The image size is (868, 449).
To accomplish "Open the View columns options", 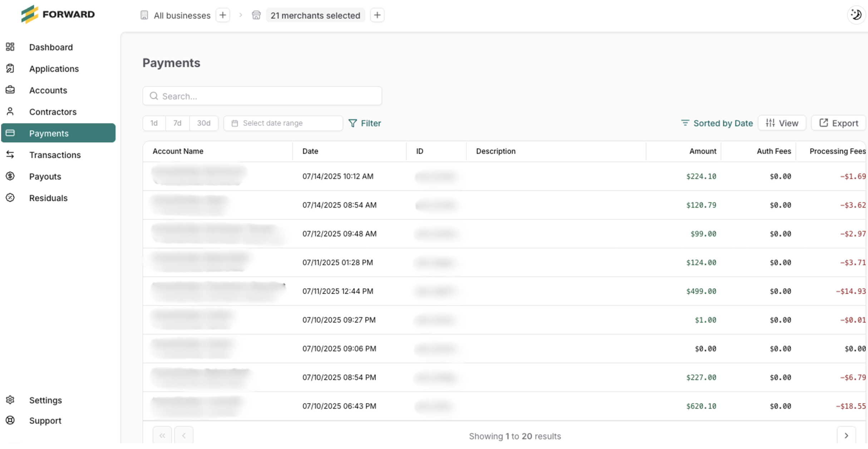I will [782, 123].
